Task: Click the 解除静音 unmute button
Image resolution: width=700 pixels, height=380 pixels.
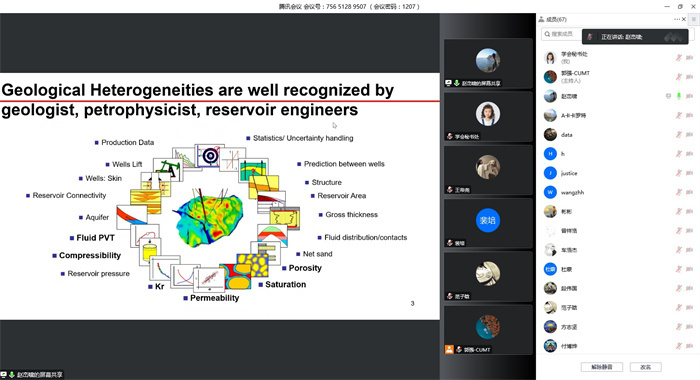Action: [602, 367]
